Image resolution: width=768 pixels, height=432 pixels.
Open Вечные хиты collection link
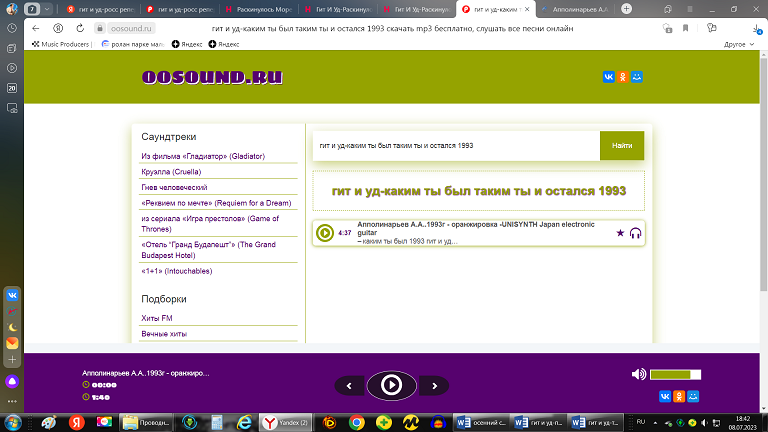coord(164,334)
